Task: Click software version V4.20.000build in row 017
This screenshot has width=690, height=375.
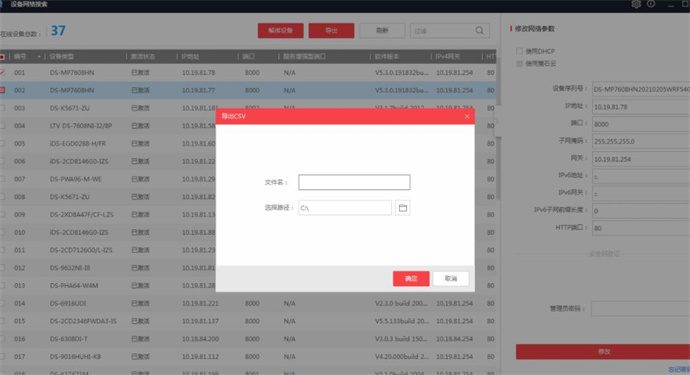Action: [402, 357]
